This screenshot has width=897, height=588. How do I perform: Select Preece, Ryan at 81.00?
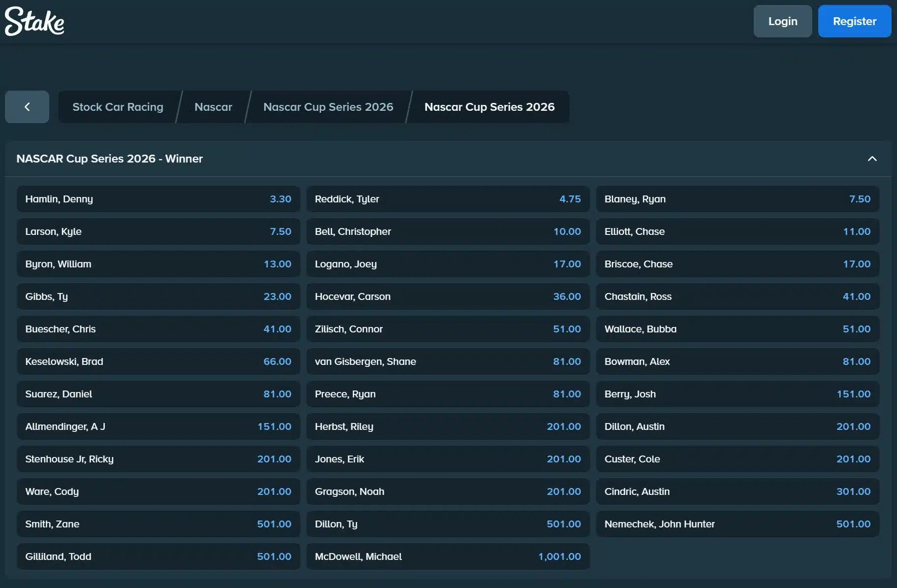[448, 394]
